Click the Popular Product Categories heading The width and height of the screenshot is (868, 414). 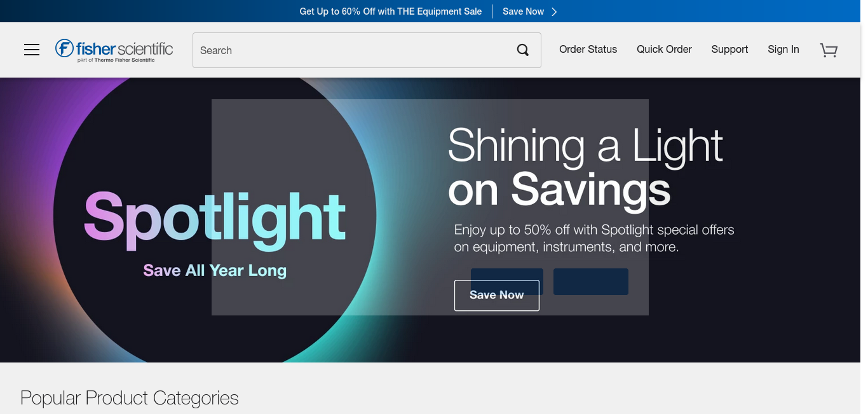click(130, 398)
